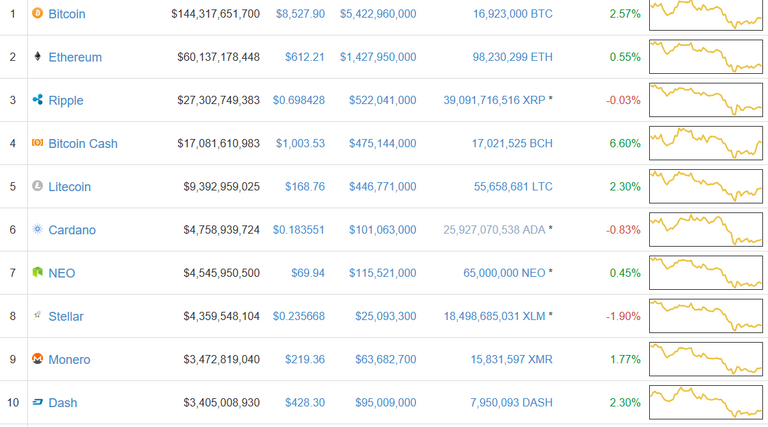Open the Ripple name link
768x427 pixels.
[x=66, y=100]
